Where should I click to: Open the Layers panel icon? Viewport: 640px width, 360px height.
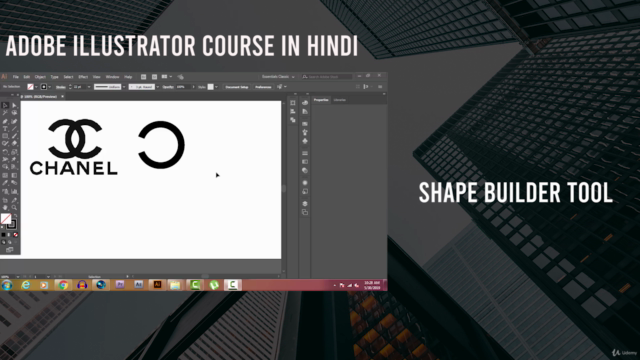tap(305, 203)
